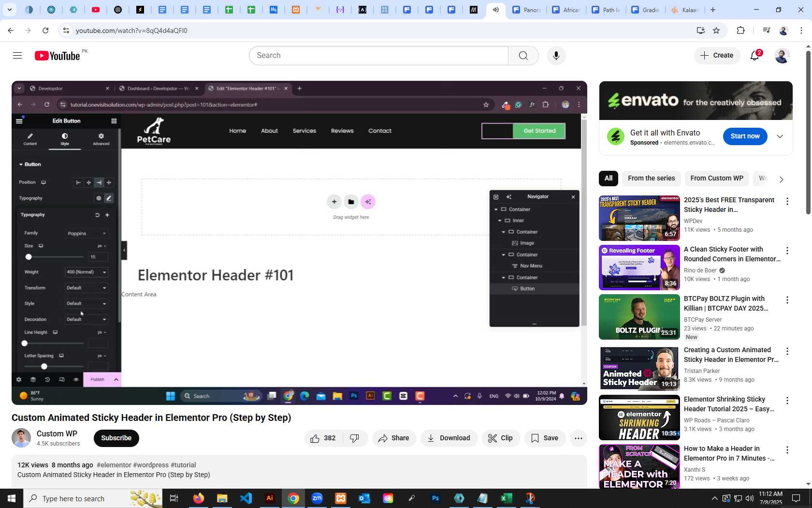Open the Chrome tab search dropdown
The height and width of the screenshot is (508, 812).
coord(10,10)
